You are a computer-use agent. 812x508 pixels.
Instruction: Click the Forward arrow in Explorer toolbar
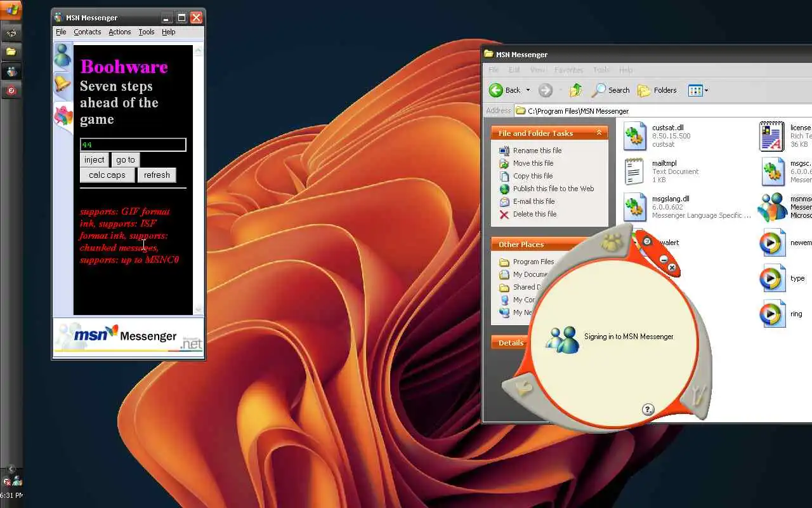tap(546, 90)
